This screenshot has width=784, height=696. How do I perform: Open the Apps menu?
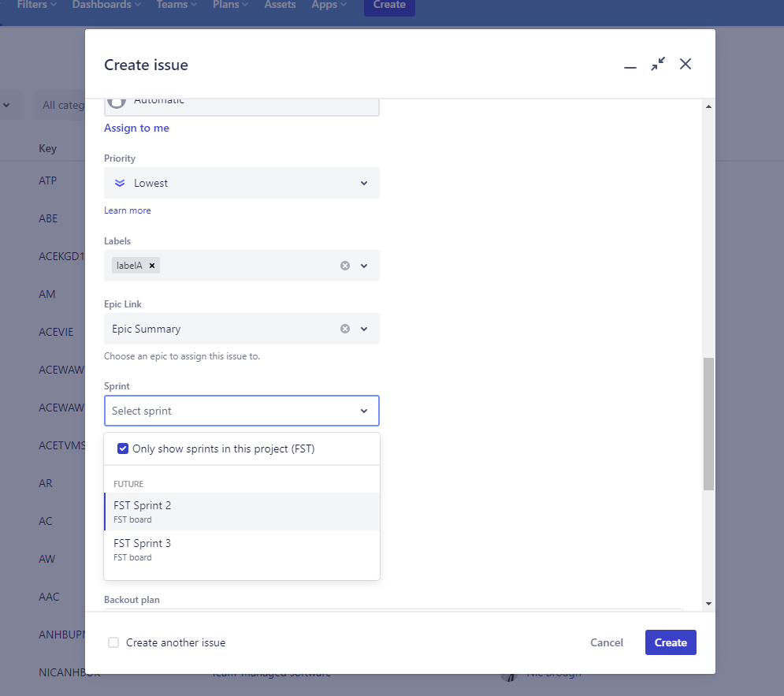[329, 5]
